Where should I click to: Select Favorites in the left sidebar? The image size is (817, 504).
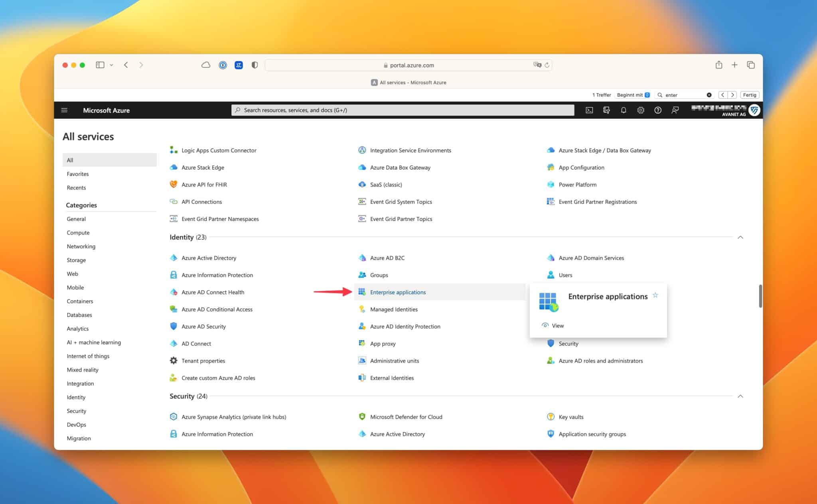pos(78,174)
